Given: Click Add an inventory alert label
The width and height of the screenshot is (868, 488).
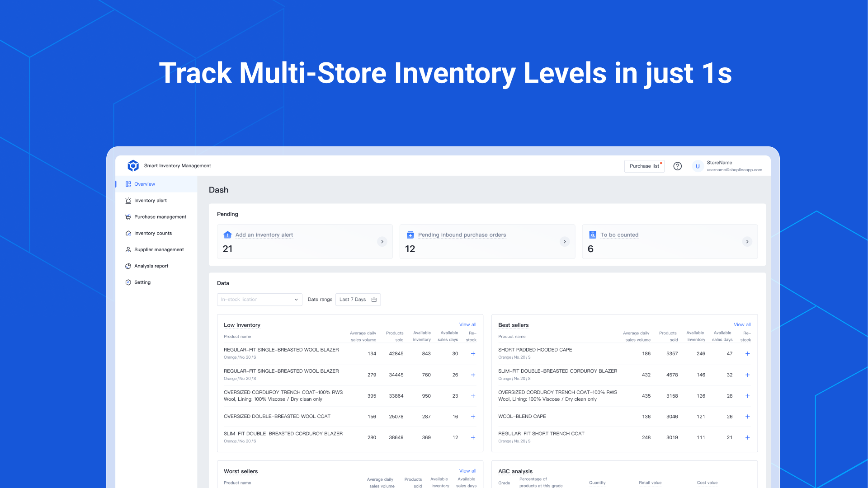Looking at the screenshot, I should click(x=264, y=235).
